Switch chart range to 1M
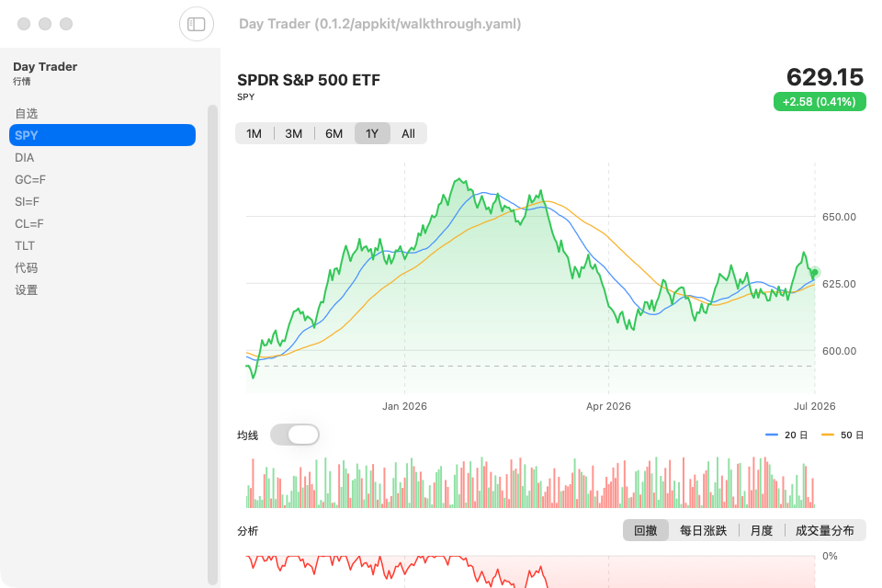 click(254, 134)
